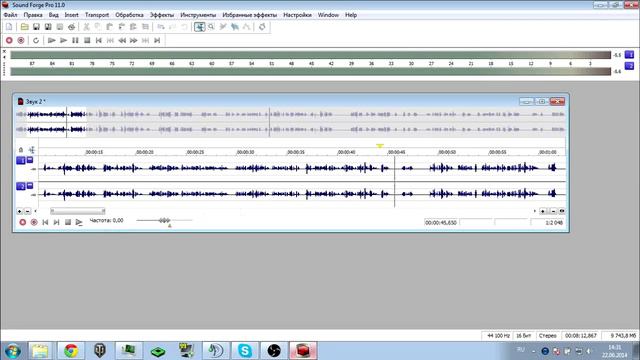Toggle channel 1 in the track header

coord(21,160)
